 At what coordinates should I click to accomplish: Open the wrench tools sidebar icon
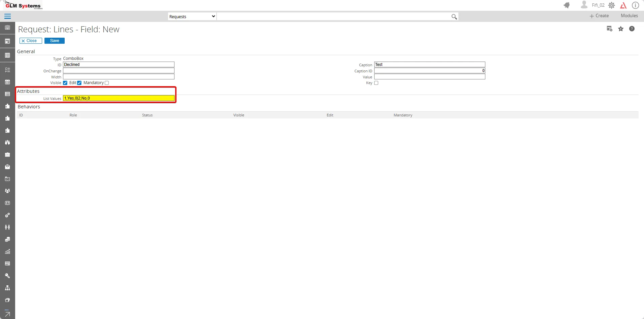7,276
